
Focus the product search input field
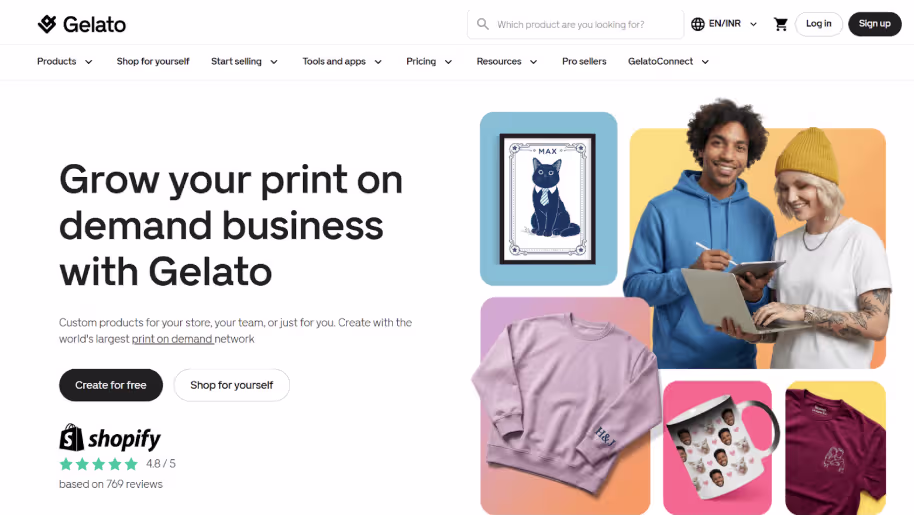tap(575, 24)
